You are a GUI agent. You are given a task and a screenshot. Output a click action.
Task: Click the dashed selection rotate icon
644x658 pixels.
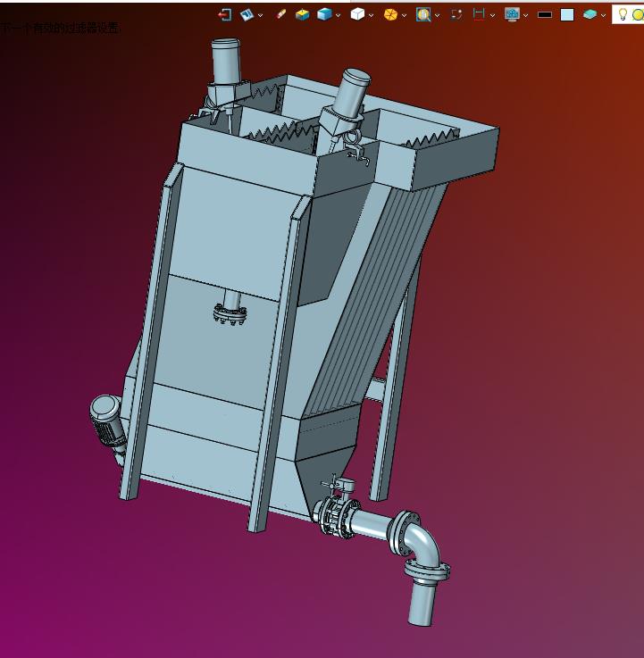(456, 14)
